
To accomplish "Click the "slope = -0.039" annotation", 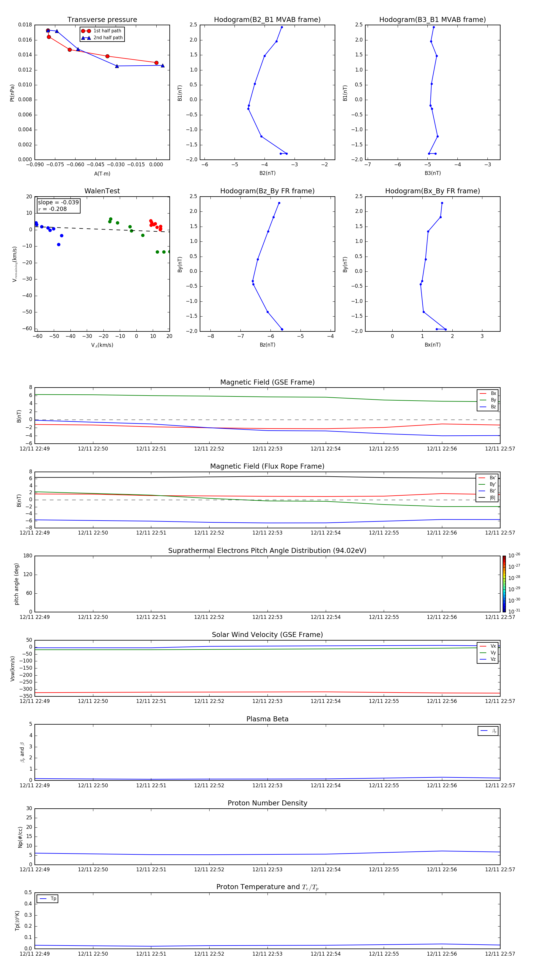I will click(58, 203).
